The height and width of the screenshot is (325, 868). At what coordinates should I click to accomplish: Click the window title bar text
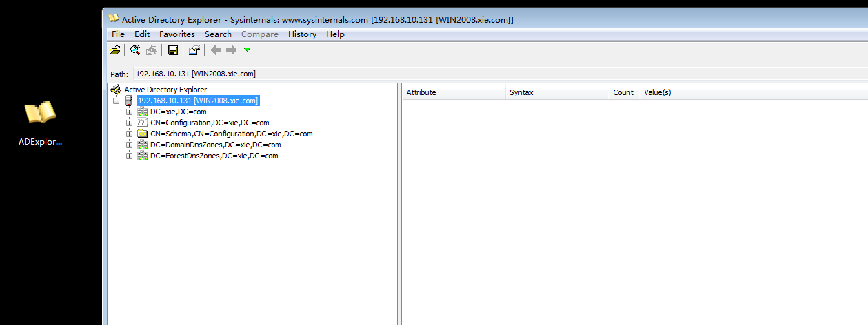(317, 19)
